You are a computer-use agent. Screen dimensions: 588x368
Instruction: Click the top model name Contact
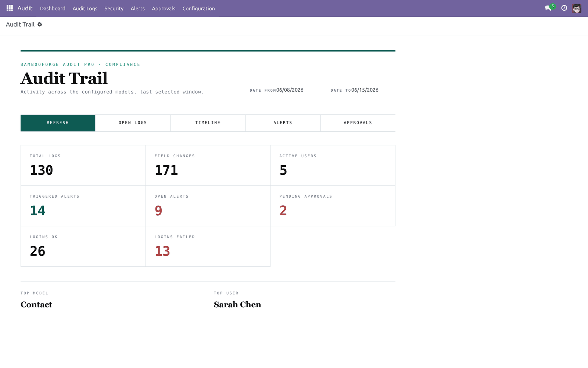[36, 305]
